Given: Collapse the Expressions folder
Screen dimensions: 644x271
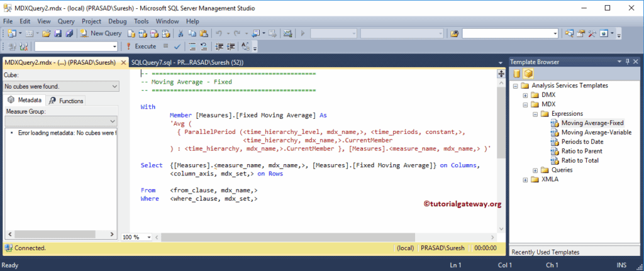Looking at the screenshot, I should 535,114.
